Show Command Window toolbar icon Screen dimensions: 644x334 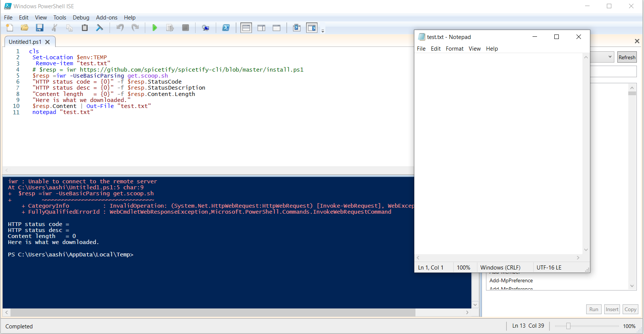[x=297, y=28]
